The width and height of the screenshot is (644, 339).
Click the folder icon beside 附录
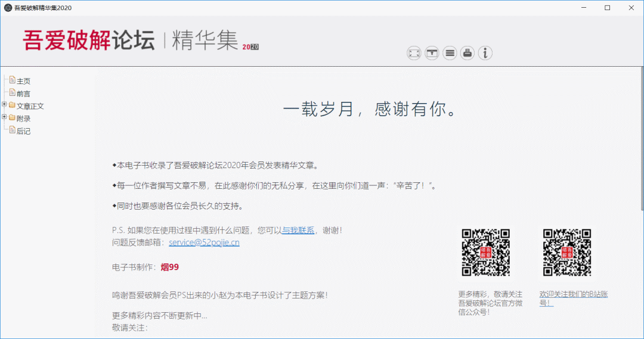tap(13, 118)
